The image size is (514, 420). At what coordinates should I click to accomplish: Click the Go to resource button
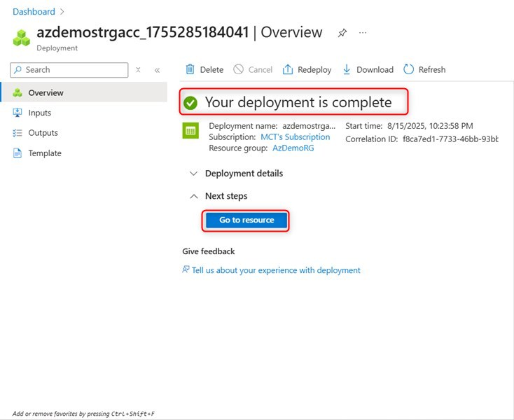tap(246, 220)
